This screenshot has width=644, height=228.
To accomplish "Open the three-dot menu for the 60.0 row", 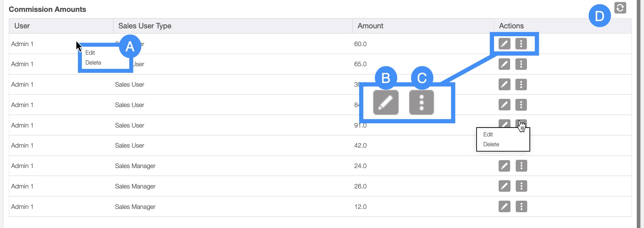I will (521, 43).
